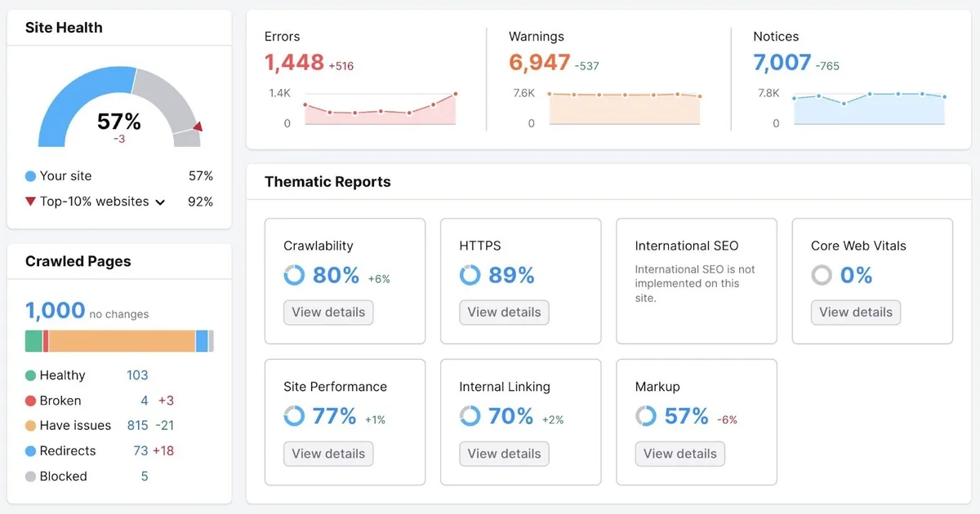The height and width of the screenshot is (514, 980).
Task: Click the red Broken legend dot
Action: (x=30, y=401)
